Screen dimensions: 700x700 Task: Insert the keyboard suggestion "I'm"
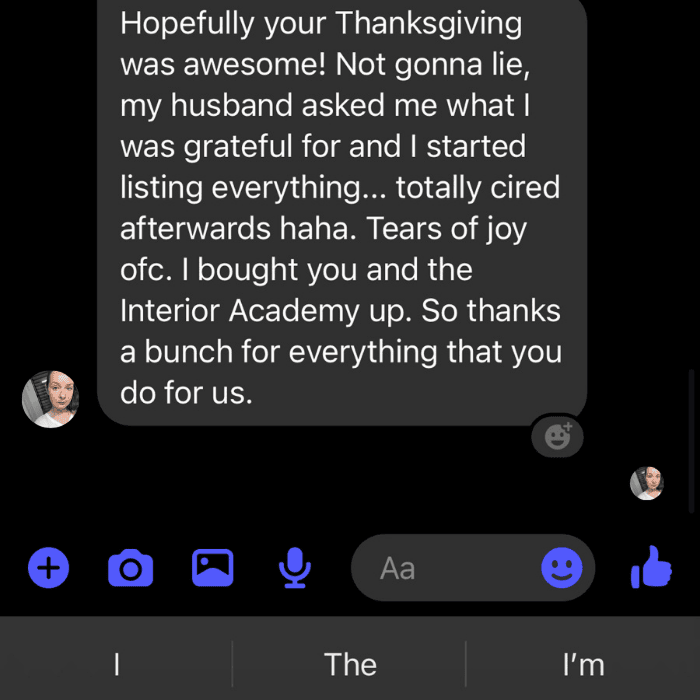click(583, 664)
